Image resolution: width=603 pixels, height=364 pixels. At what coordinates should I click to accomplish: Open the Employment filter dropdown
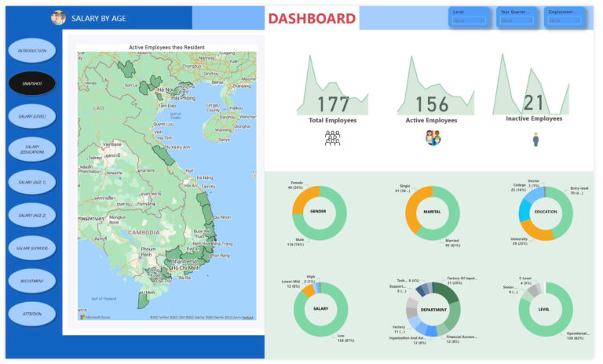point(565,20)
